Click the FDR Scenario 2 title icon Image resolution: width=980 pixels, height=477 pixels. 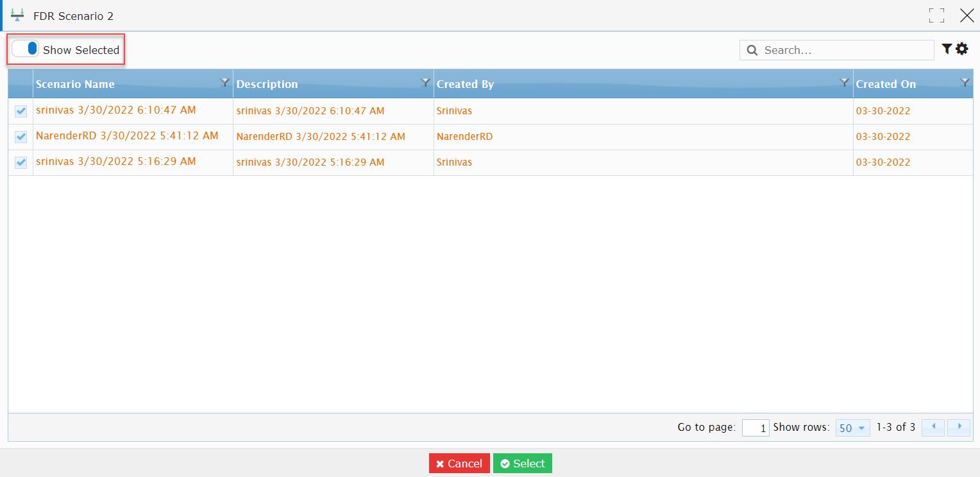pos(17,15)
